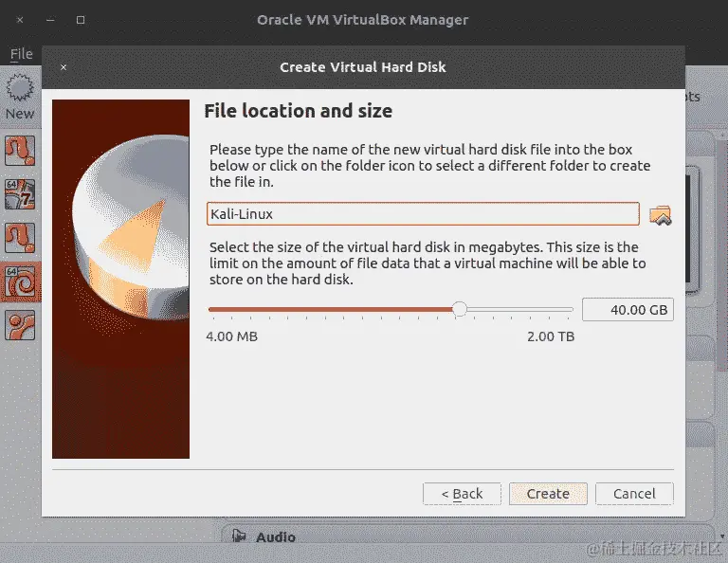Select the highlighted 64-bit Debian VM icon
This screenshot has height=563, width=728.
[x=20, y=281]
